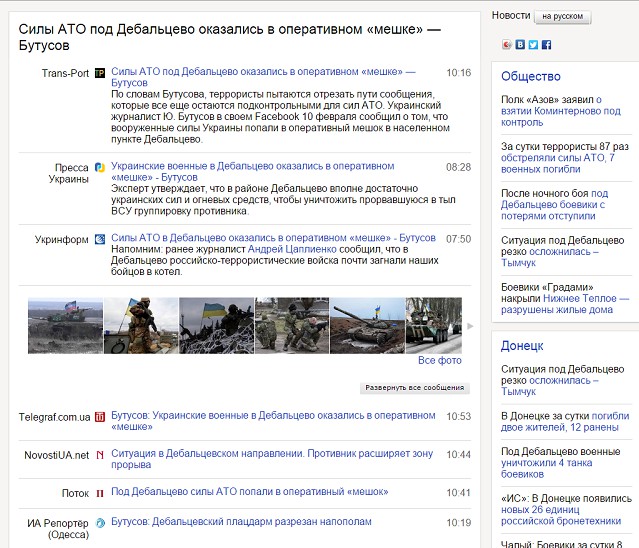639x548 pixels.
Task: Switch news language with на русском button
Action: click(x=563, y=17)
